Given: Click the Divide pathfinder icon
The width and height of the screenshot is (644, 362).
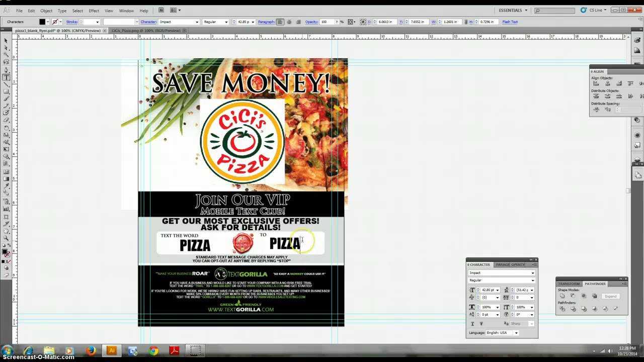Looking at the screenshot, I should click(562, 309).
